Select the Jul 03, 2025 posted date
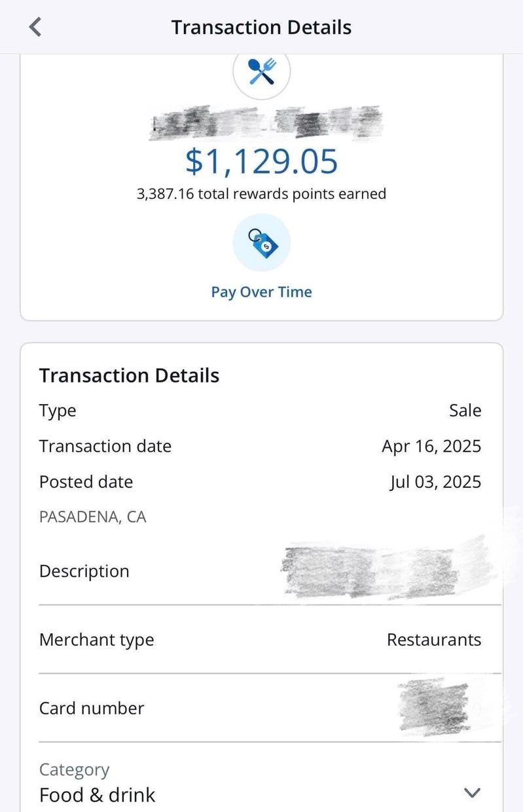 tap(435, 482)
